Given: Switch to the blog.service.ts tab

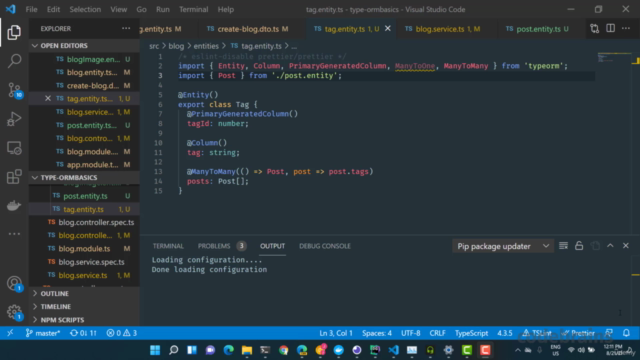Looking at the screenshot, I should click(442, 29).
